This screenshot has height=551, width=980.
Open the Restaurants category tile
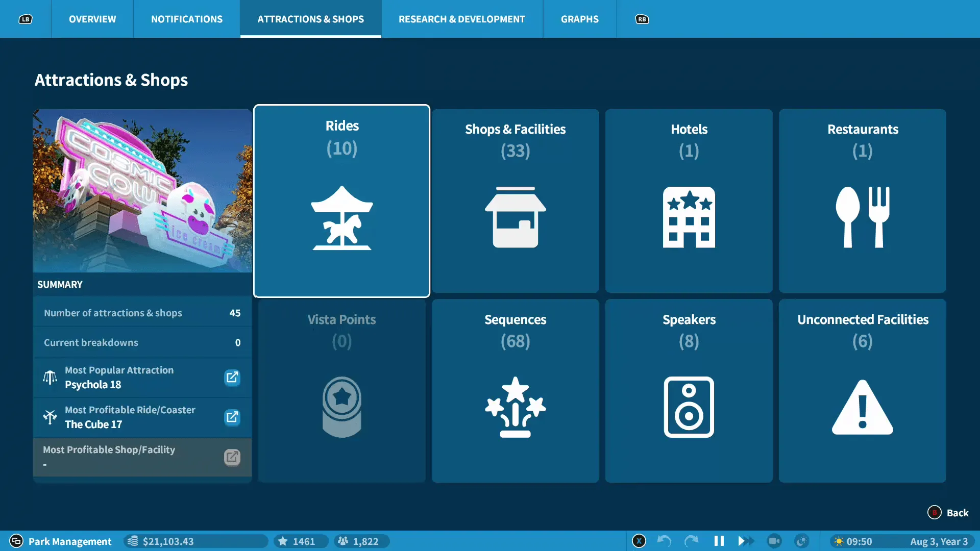coord(862,201)
